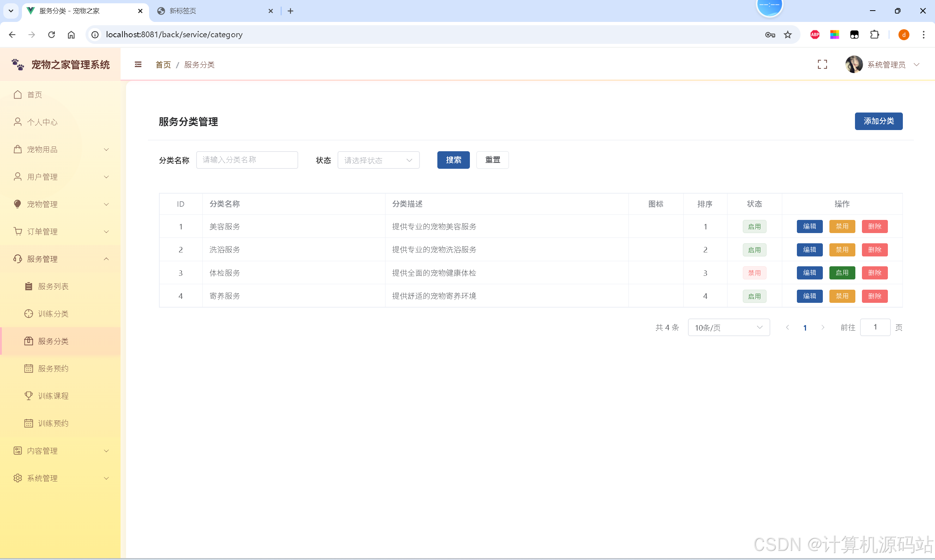Disable the 洗浴服务 category

[x=842, y=250]
